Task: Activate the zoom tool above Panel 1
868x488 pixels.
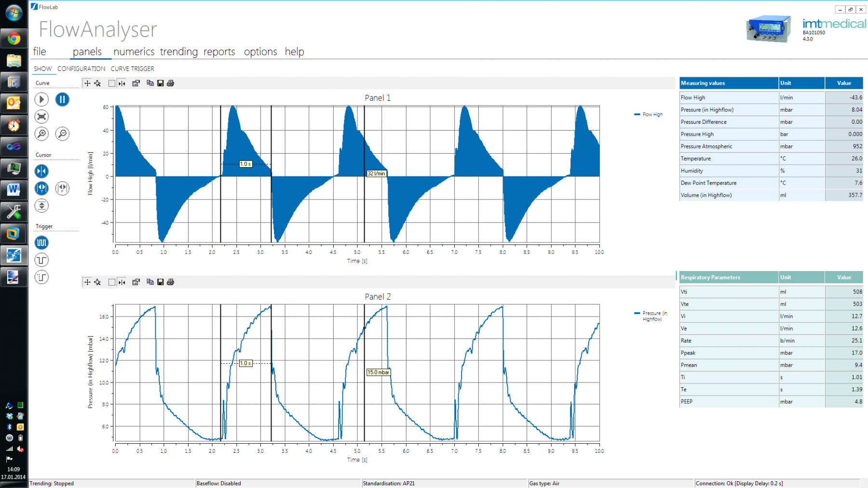Action: 97,83
